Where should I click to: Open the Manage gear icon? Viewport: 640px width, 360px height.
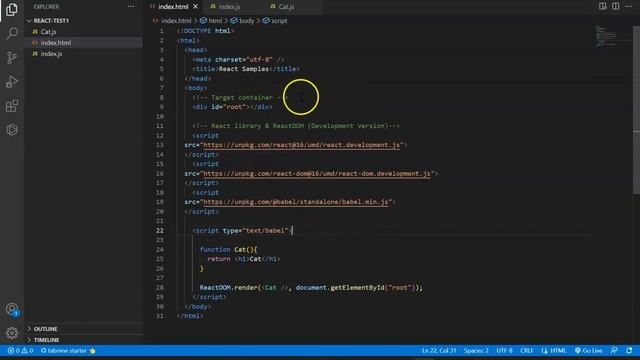pyautogui.click(x=12, y=333)
